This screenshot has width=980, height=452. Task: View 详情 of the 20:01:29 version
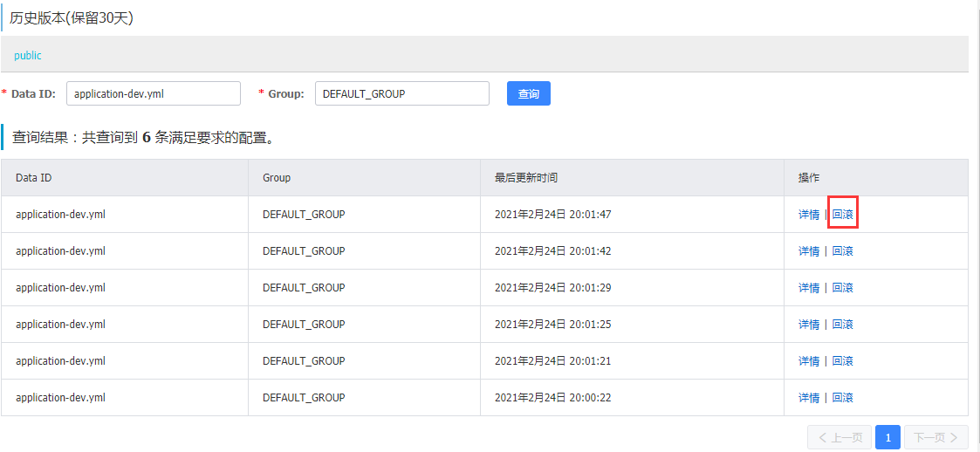pyautogui.click(x=809, y=288)
